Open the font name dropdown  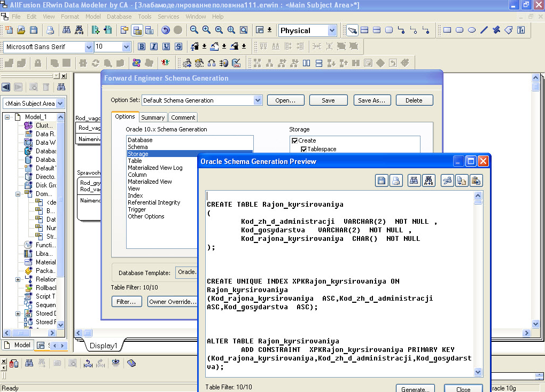[89, 46]
